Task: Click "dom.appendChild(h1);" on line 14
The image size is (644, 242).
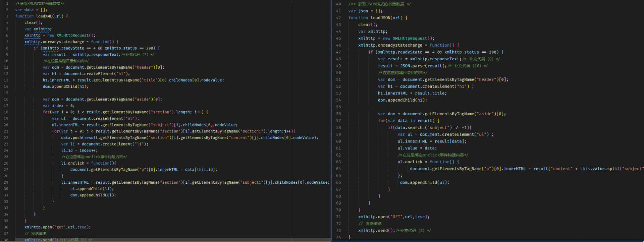Action: [x=66, y=86]
